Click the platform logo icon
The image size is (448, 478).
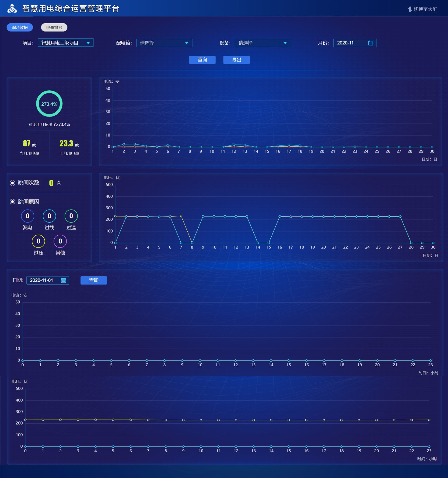(x=12, y=8)
